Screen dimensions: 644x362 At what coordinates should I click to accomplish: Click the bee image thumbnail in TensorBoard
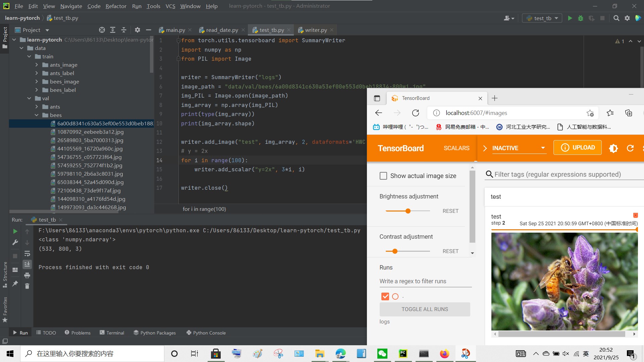[x=565, y=282]
